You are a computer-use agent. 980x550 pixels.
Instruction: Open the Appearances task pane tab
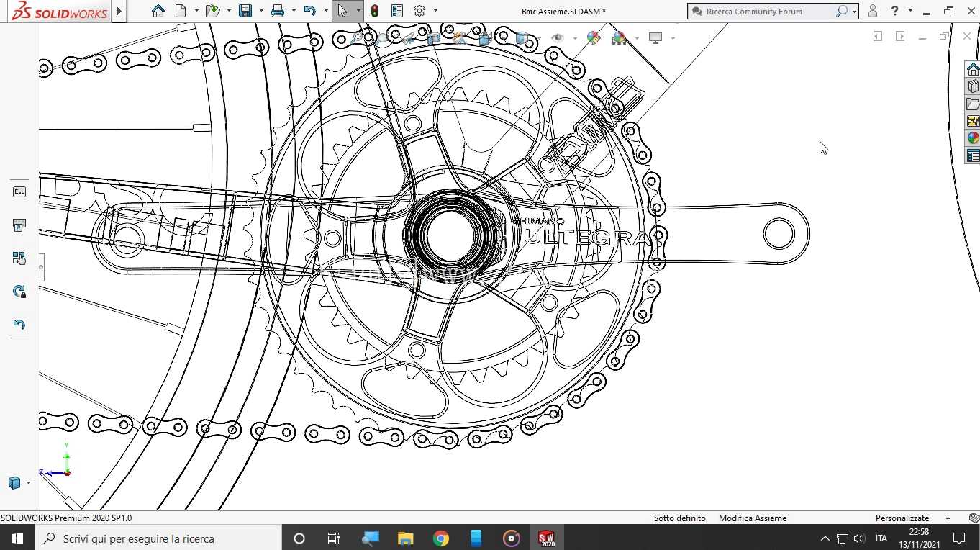(x=973, y=138)
